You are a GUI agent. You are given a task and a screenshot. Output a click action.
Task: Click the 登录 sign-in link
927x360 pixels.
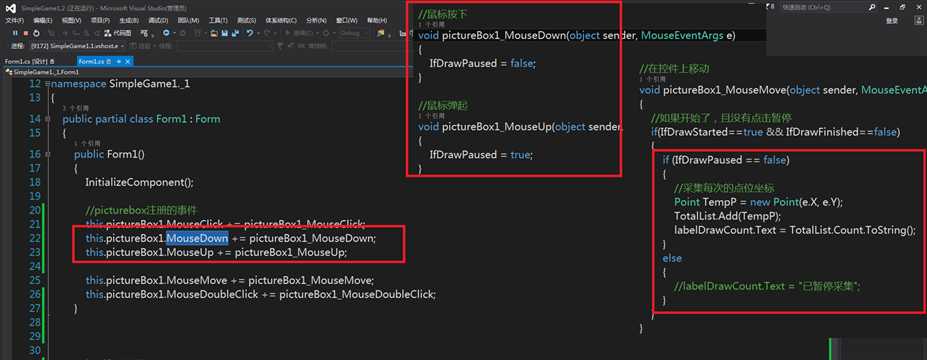coord(892,20)
